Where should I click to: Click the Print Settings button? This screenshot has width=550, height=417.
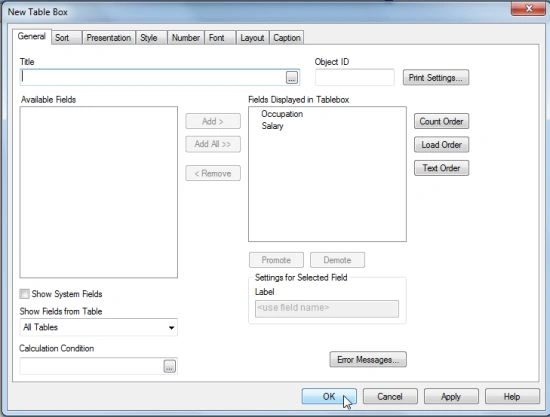tap(436, 78)
